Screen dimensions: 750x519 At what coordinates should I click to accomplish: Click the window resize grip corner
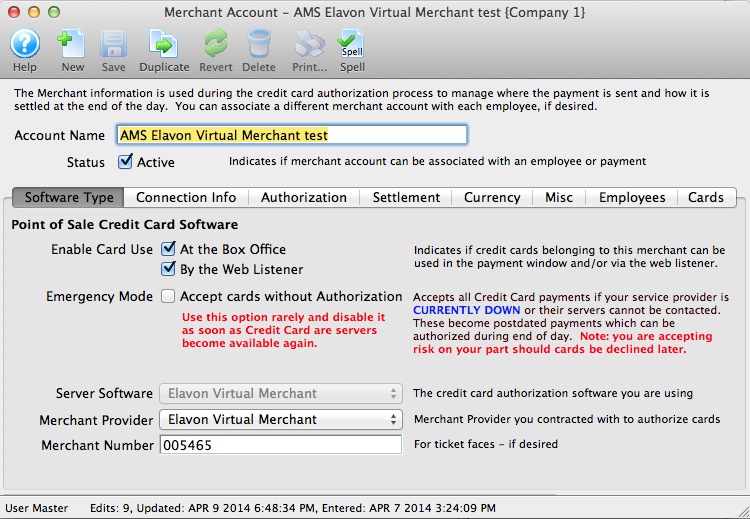coord(742,510)
